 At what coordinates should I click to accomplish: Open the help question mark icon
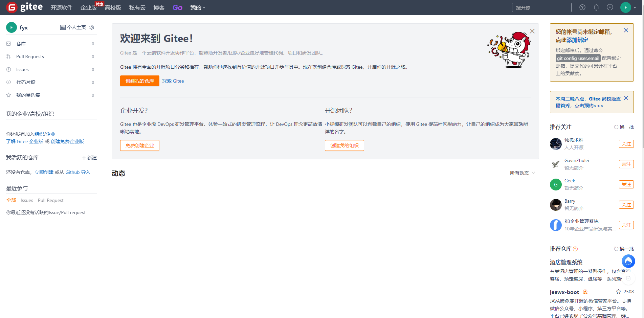[x=582, y=7]
